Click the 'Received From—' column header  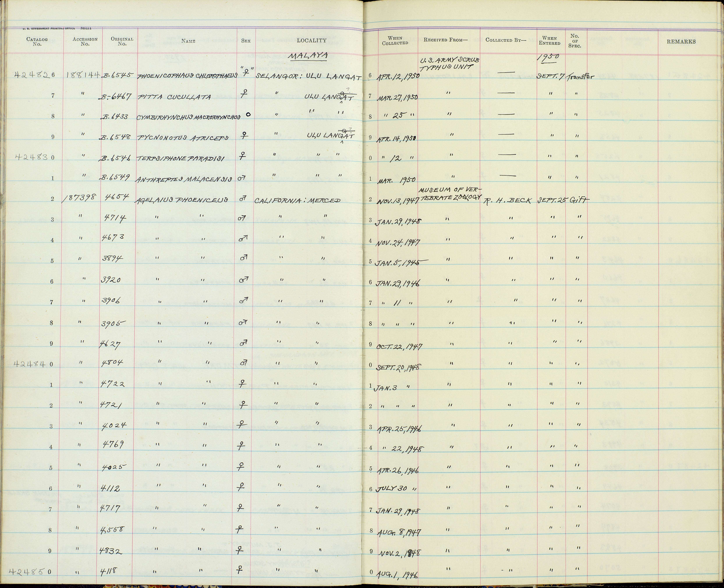445,40
